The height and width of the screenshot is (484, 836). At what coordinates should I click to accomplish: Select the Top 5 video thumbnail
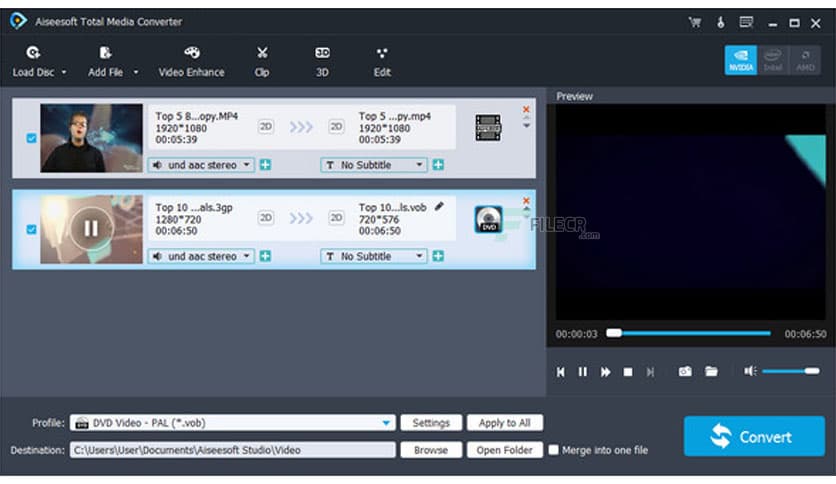(92, 138)
